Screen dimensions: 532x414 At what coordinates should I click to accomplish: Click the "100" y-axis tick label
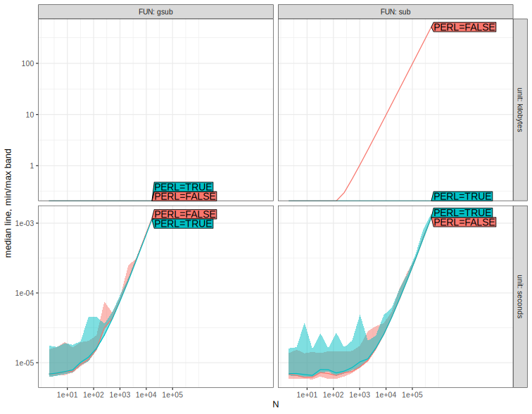tap(28, 63)
